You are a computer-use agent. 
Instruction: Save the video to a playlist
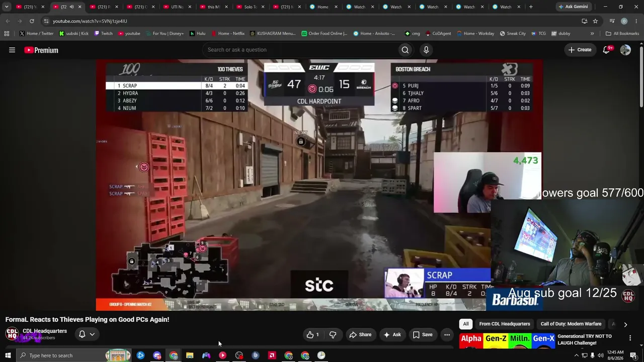(423, 335)
